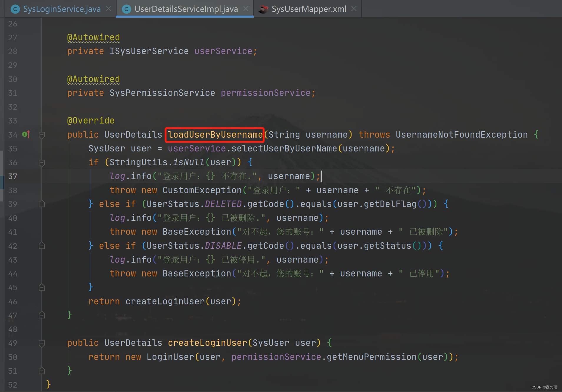Close the SysLoginService.java tab
The width and height of the screenshot is (562, 392).
[x=109, y=9]
